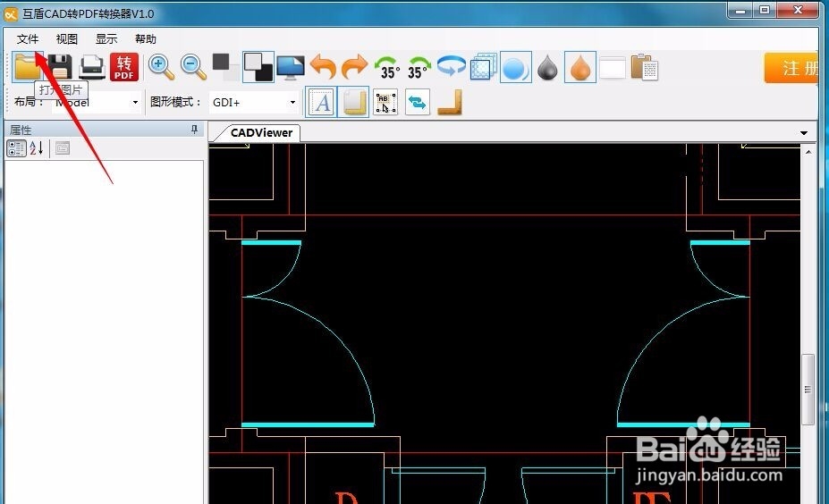Click the printer icon
829x504 pixels.
(x=92, y=67)
